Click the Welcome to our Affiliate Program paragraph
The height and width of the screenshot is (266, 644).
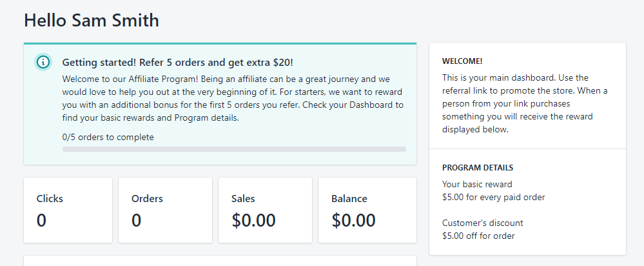click(233, 98)
